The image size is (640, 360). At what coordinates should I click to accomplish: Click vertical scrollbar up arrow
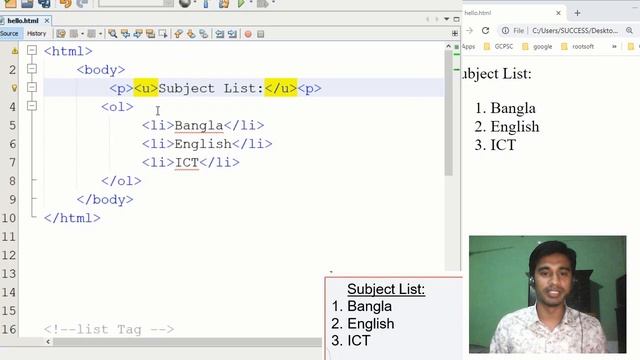(x=449, y=46)
